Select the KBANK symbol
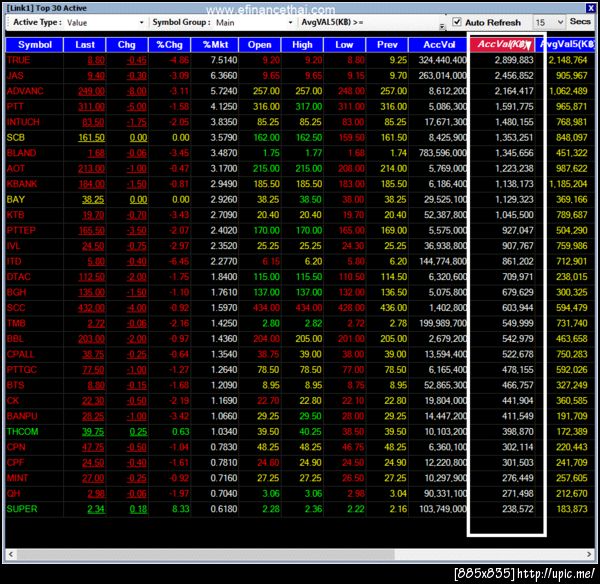Viewport: 600px width, 584px height. (x=22, y=184)
